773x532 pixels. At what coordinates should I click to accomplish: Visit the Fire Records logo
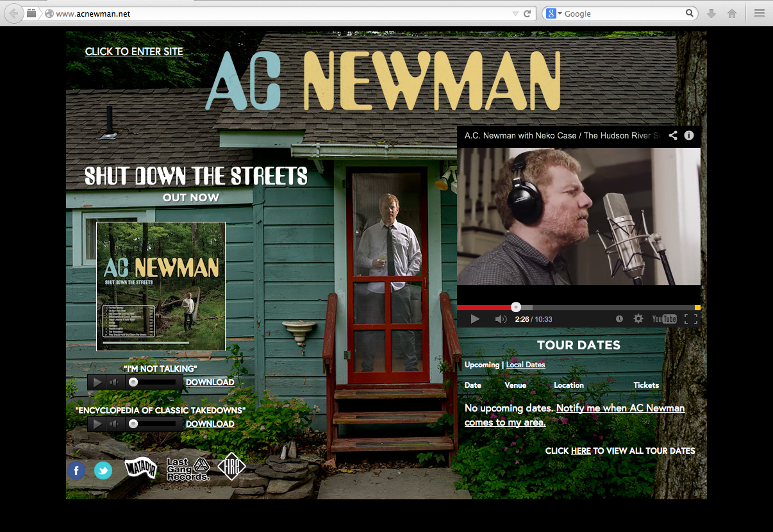tap(231, 467)
